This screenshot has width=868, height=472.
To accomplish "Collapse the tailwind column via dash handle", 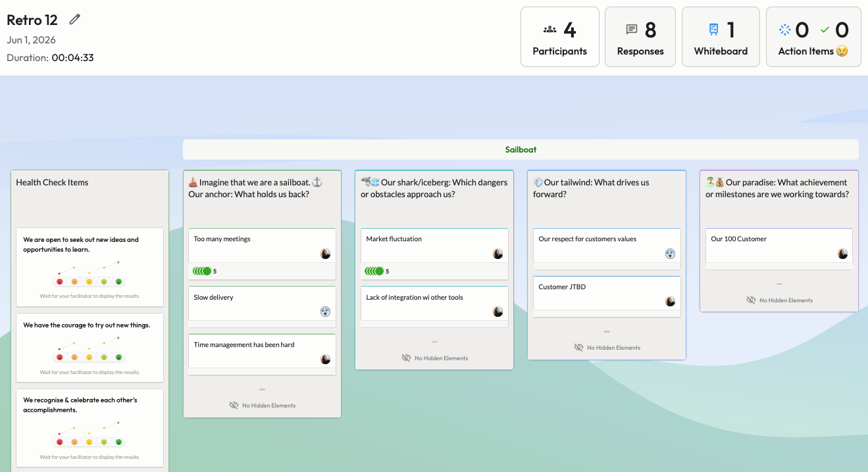I will click(607, 331).
